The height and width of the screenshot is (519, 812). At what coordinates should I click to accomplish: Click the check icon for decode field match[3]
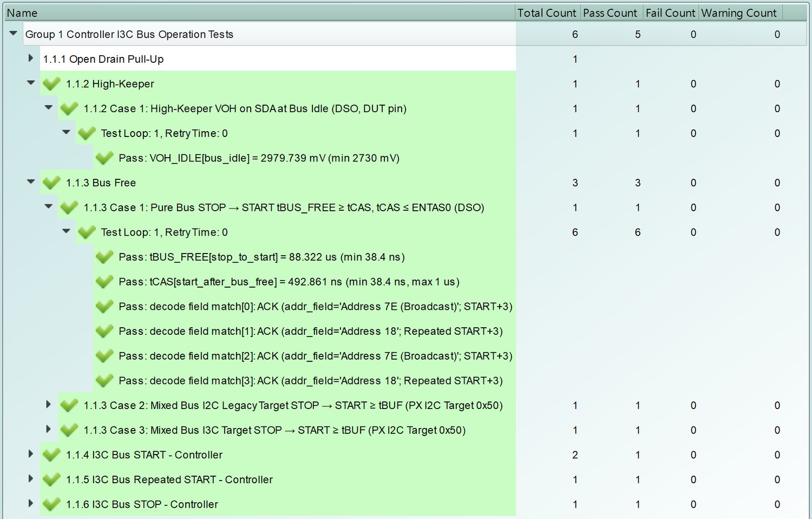click(x=104, y=381)
